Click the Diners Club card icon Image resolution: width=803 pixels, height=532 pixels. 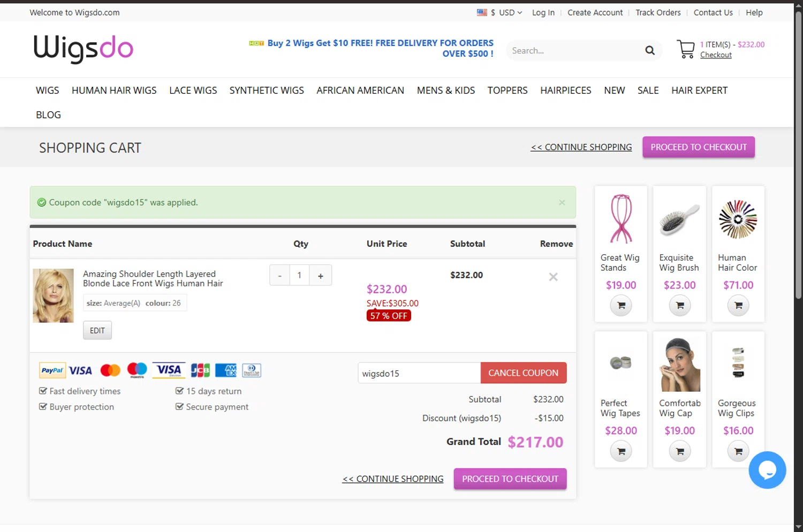(252, 370)
